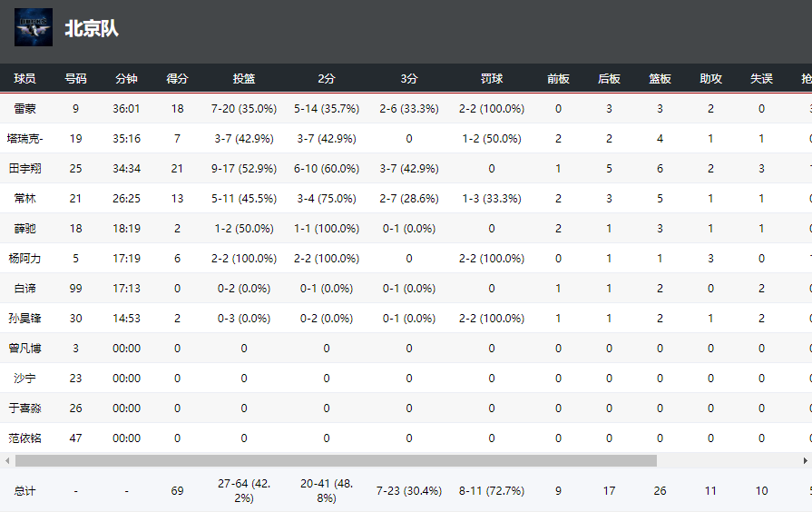Screen dimensions: 812x512
Task: Select the 罚球 column header
Action: click(x=492, y=79)
